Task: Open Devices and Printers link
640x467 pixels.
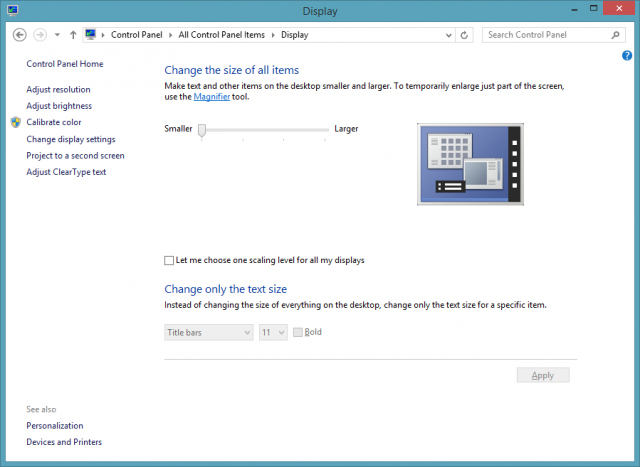Action: tap(64, 442)
